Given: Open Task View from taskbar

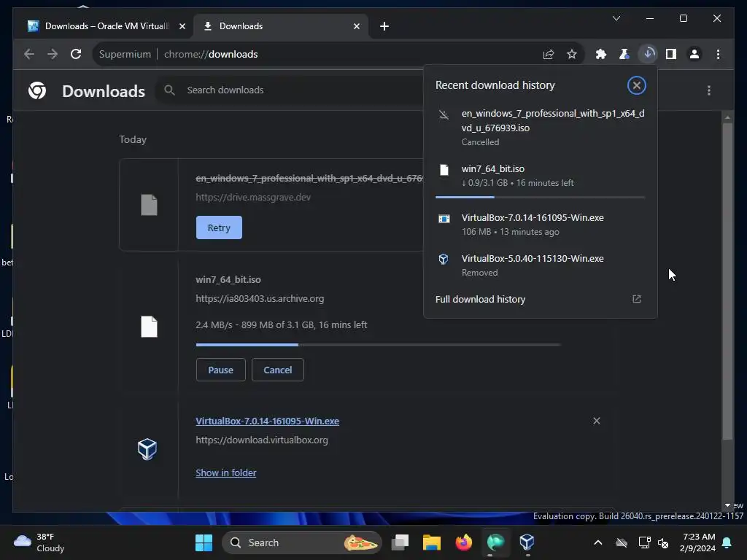Looking at the screenshot, I should coord(400,542).
